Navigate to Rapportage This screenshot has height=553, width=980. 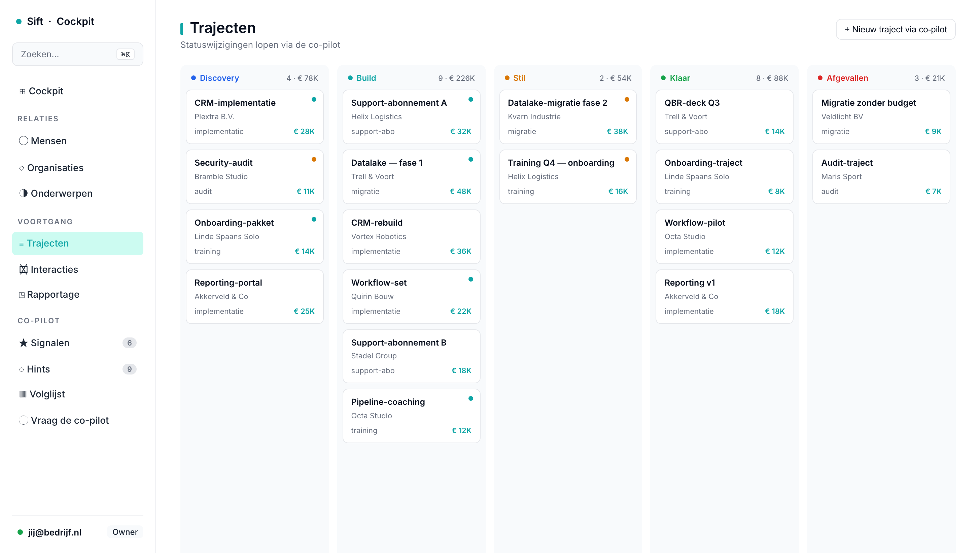click(78, 295)
